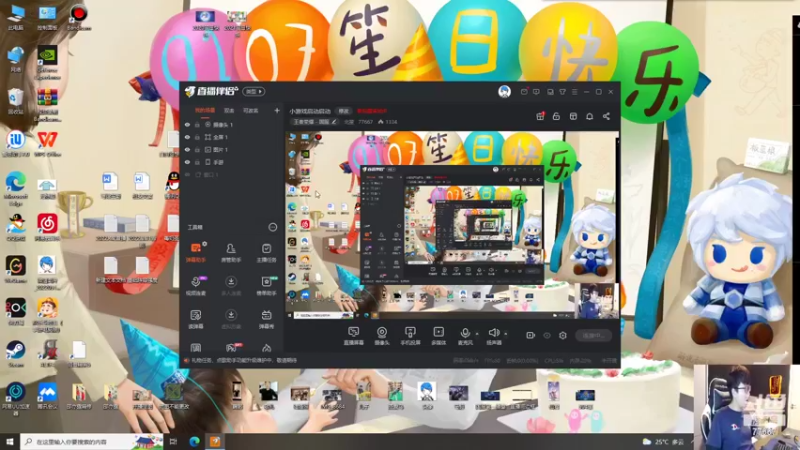Open the 弹幕秀 tool
This screenshot has height=450, width=800.
pos(266,319)
